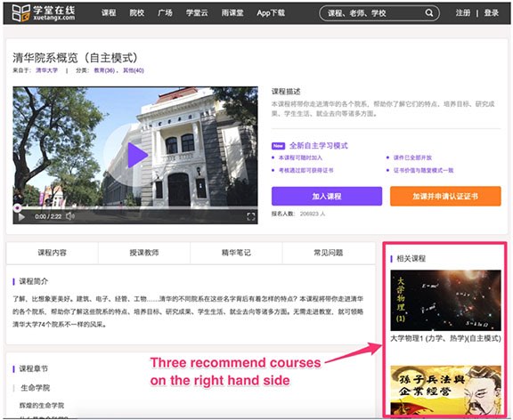Click orange 加课并申请认证证书 button
Viewport: 513px width, 420px height.
(x=445, y=196)
